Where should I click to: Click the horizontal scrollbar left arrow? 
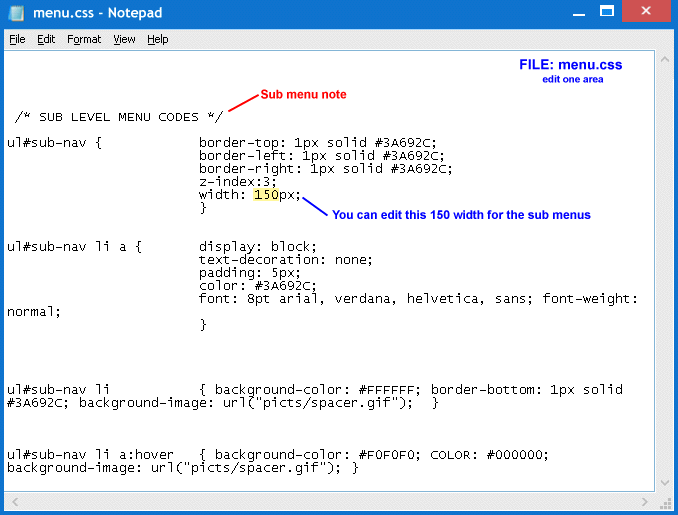click(13, 501)
